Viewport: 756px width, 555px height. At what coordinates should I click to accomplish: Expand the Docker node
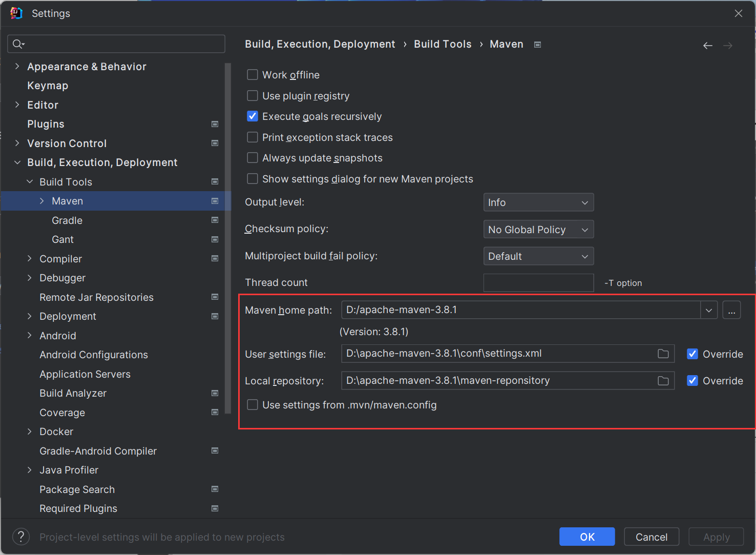pos(30,431)
